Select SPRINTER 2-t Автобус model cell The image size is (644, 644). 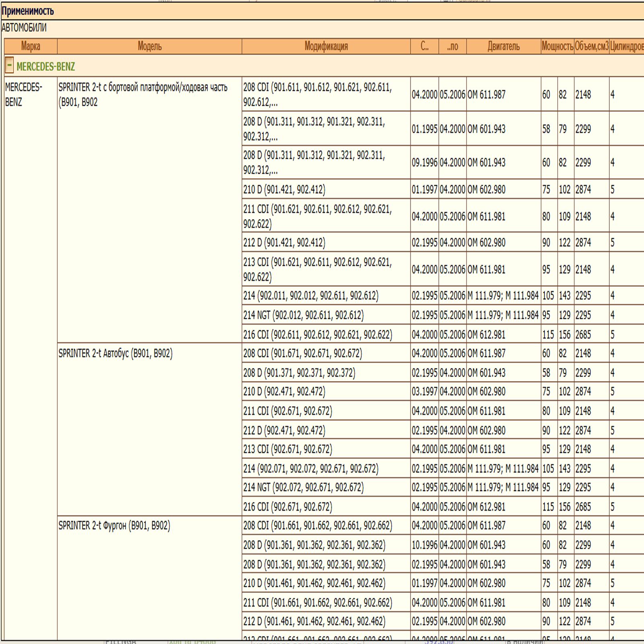point(116,353)
